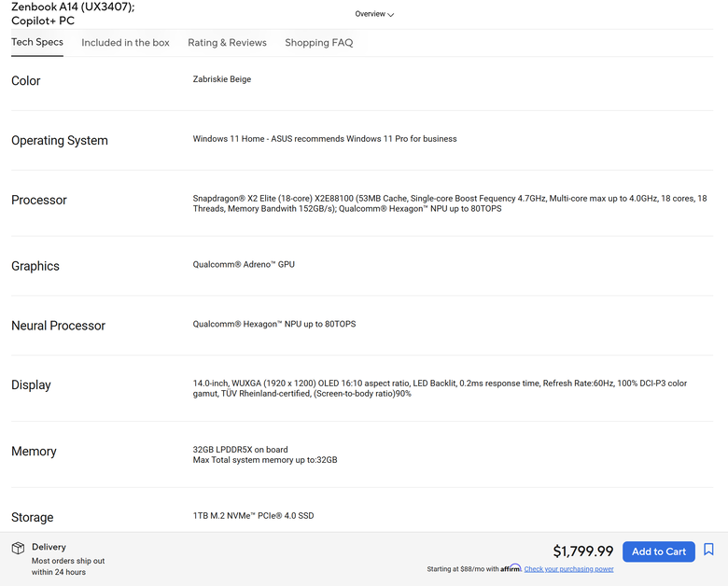Open Shopping FAQ tab
The height and width of the screenshot is (586, 728).
(x=319, y=43)
